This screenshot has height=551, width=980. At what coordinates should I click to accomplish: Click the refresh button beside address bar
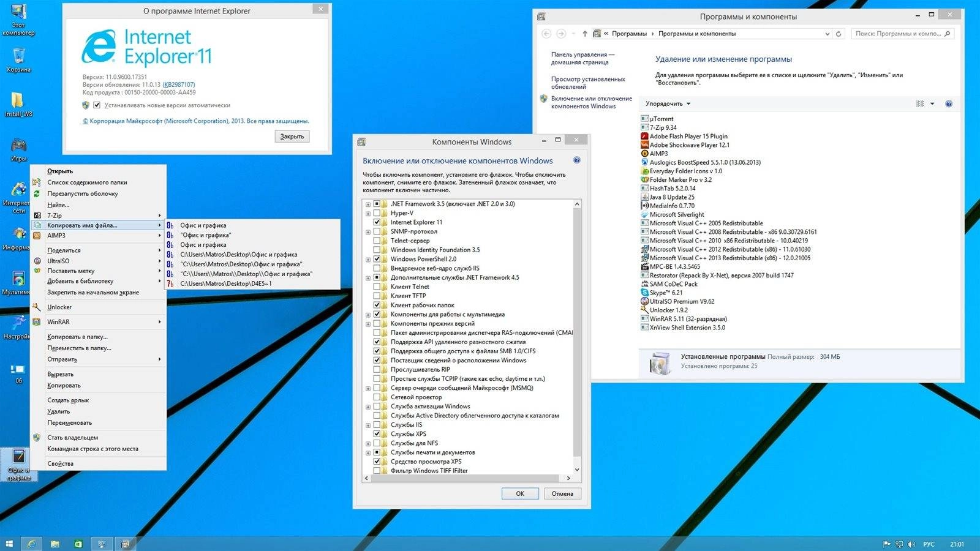click(839, 34)
